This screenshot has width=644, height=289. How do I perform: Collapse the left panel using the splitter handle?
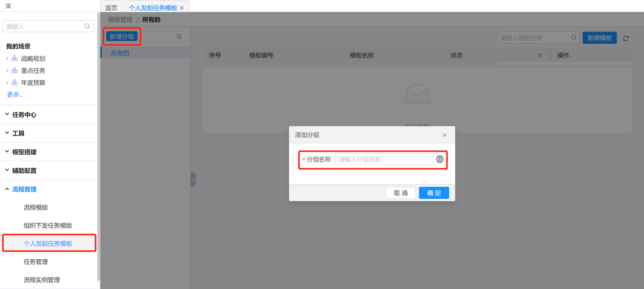point(193,179)
